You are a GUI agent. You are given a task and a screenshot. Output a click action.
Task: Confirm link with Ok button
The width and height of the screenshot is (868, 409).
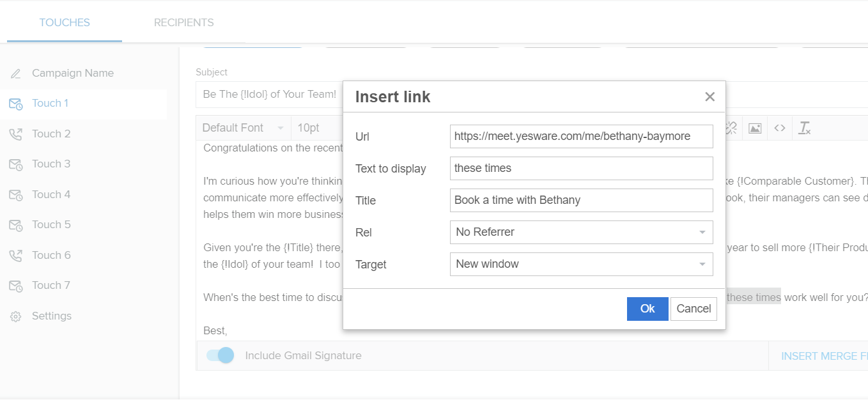pos(647,309)
